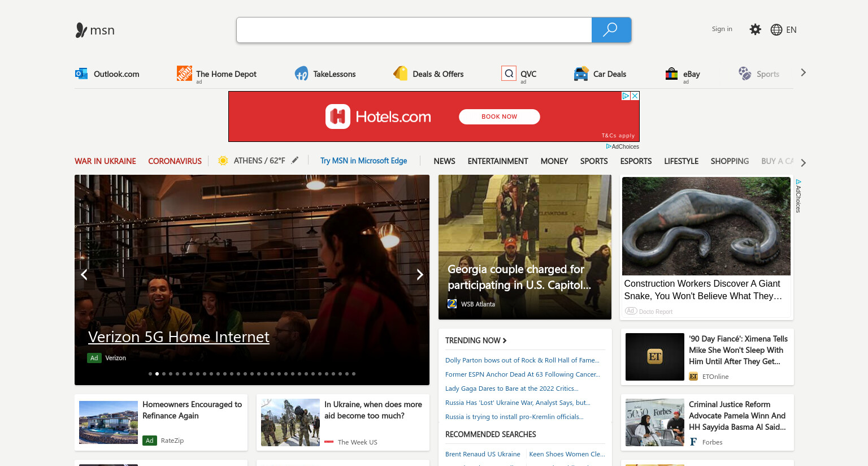
Task: Click Keen Shoes Women recommended search
Action: click(567, 454)
